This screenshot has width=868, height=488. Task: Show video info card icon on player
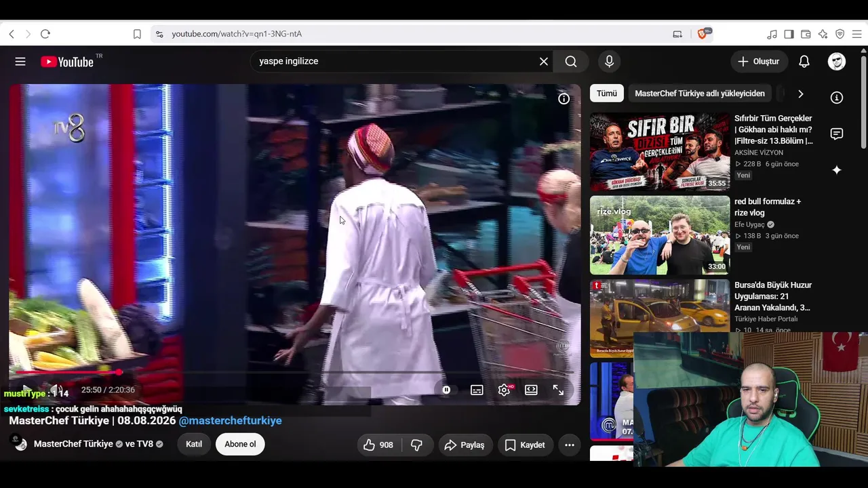(x=564, y=99)
